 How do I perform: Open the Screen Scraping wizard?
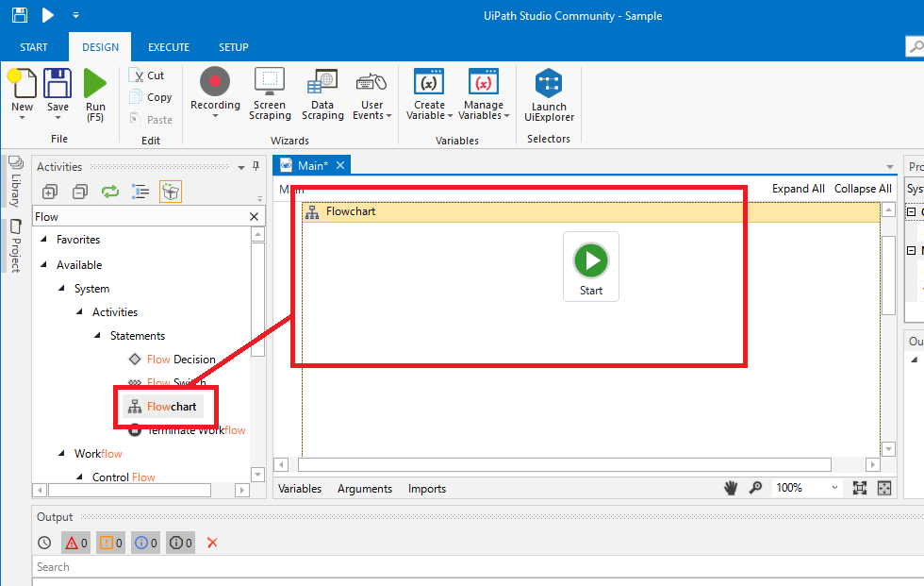coord(270,82)
